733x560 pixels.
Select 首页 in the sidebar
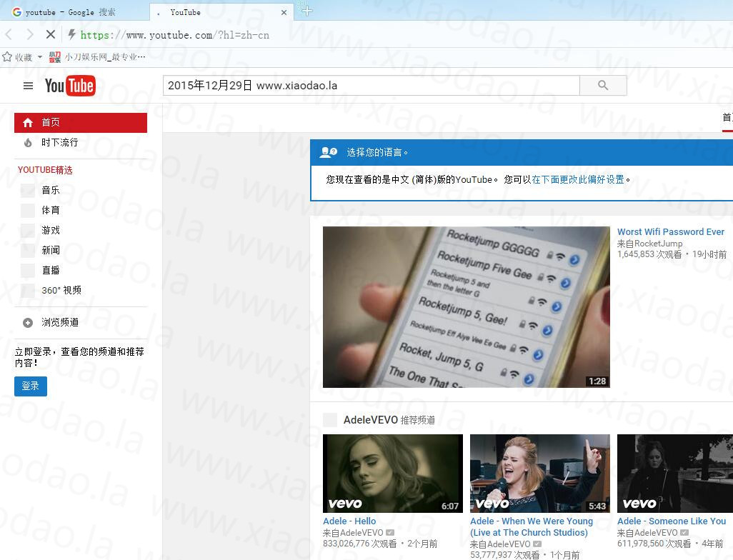pos(81,122)
